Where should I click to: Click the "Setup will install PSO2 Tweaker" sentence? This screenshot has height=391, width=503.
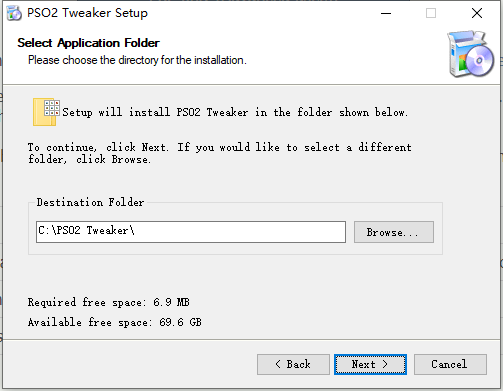pyautogui.click(x=235, y=112)
